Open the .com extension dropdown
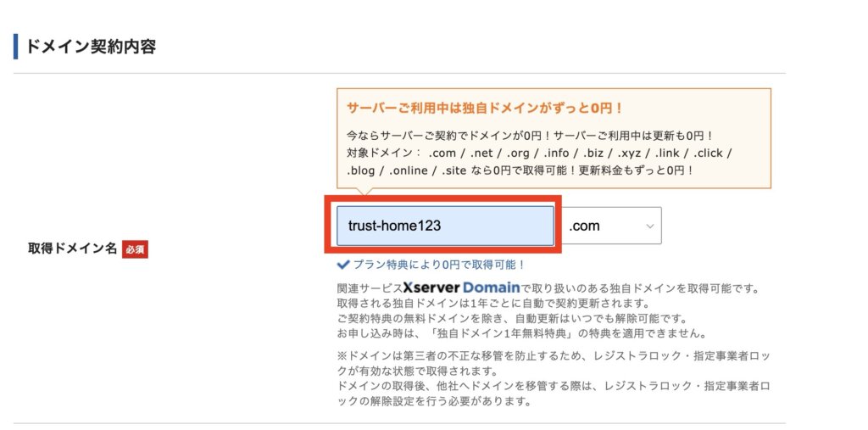 tap(610, 226)
